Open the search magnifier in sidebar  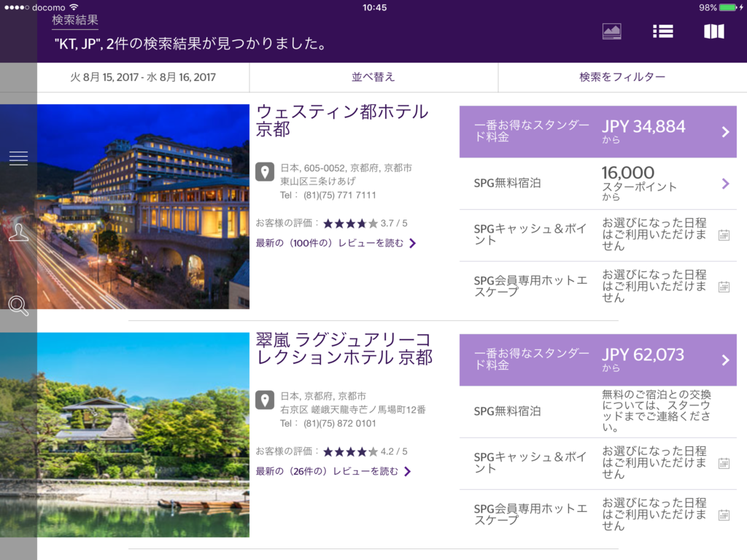18,306
